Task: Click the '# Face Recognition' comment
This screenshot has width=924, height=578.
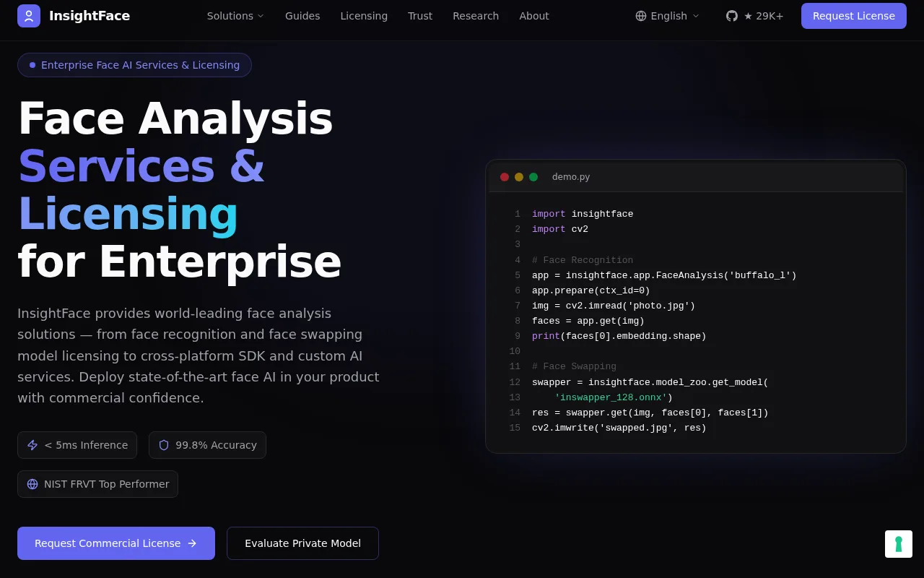Action: click(x=583, y=260)
